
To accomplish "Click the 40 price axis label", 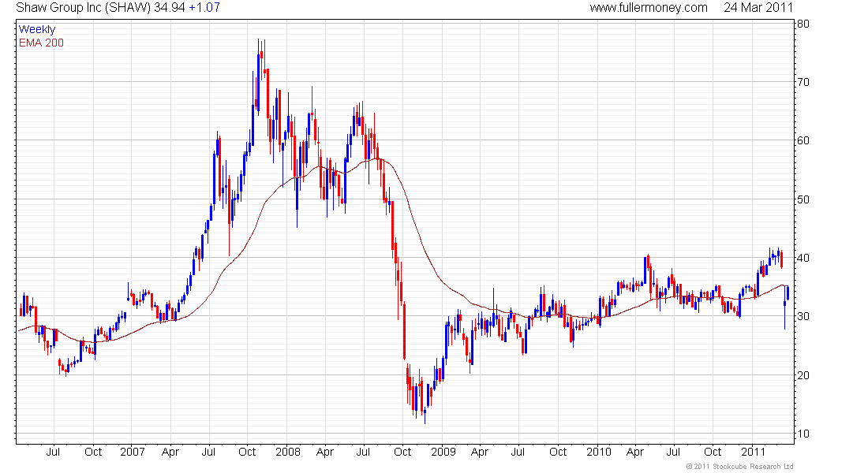I will pyautogui.click(x=803, y=259).
